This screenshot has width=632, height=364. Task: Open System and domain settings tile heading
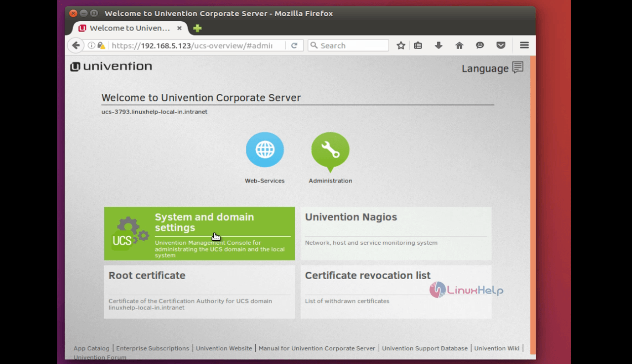click(x=204, y=222)
